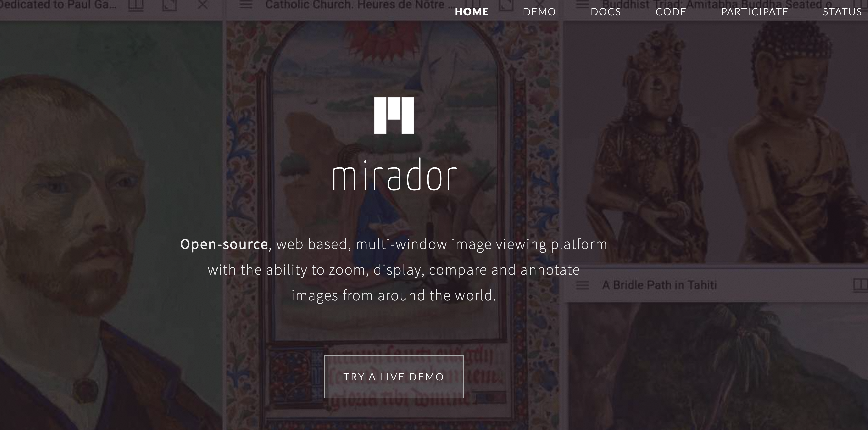Click the white Mirador logo mark
This screenshot has height=430, width=868.
click(x=394, y=116)
